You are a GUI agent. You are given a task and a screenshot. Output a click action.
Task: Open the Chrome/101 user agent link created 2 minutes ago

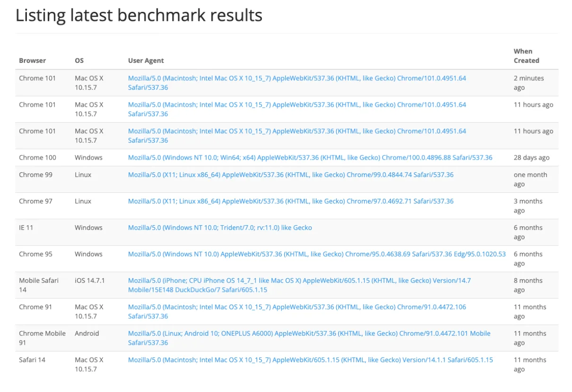tap(297, 83)
